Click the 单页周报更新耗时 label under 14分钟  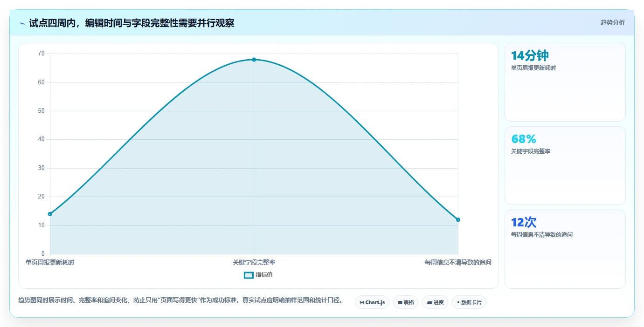[533, 68]
